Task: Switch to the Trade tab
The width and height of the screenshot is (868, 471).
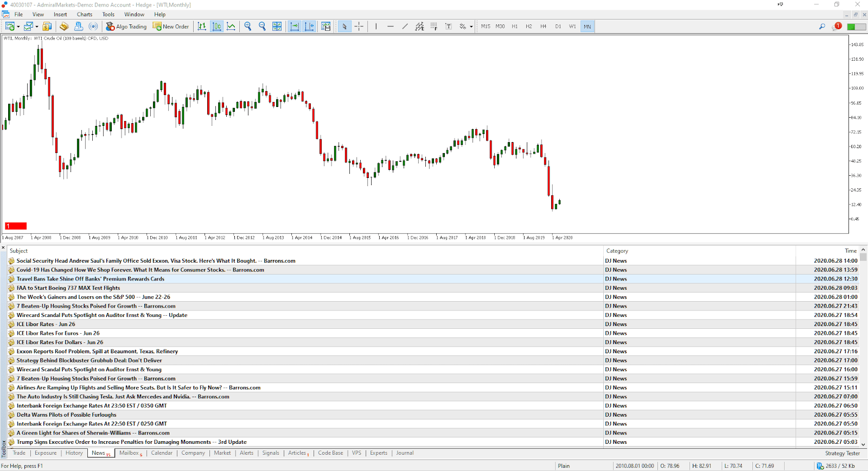Action: pos(19,453)
